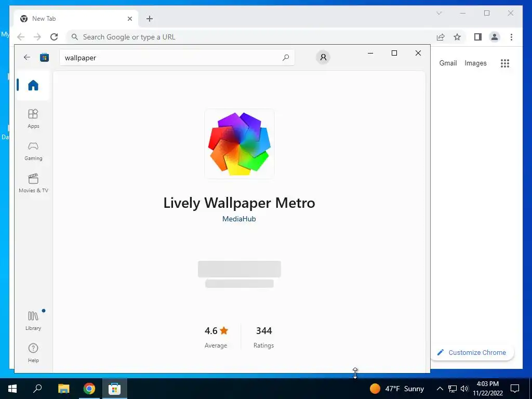The height and width of the screenshot is (399, 532).
Task: Open Chrome profile avatar
Action: 495,37
